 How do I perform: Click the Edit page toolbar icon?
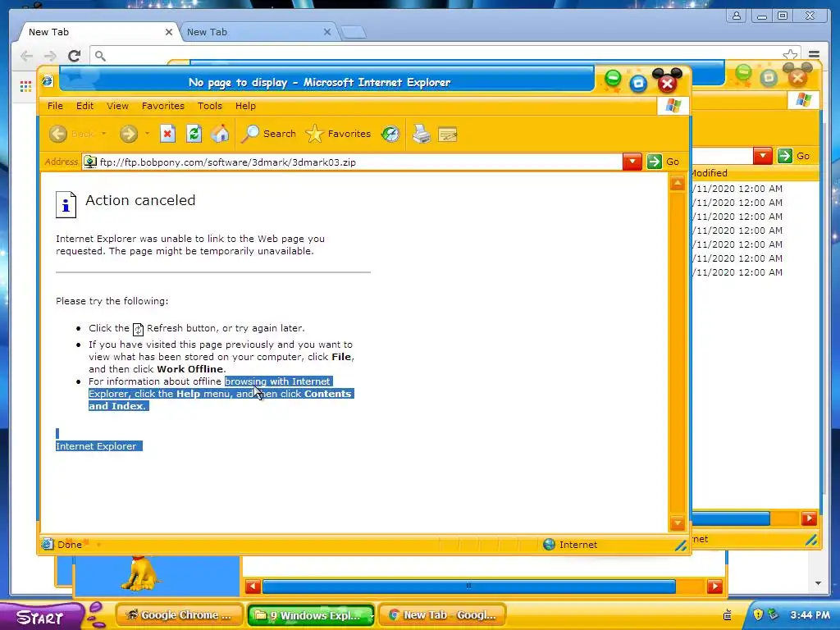(447, 134)
